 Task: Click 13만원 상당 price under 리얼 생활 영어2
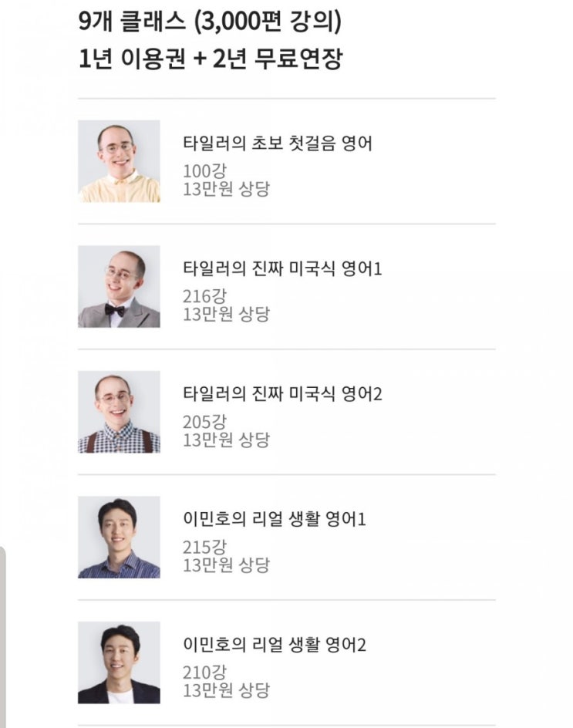coord(226,690)
